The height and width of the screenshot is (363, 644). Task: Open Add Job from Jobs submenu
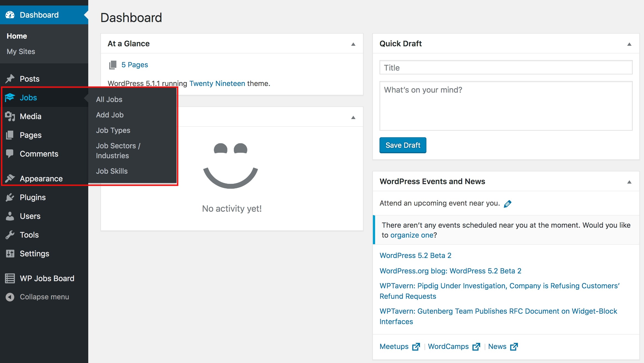(x=110, y=115)
